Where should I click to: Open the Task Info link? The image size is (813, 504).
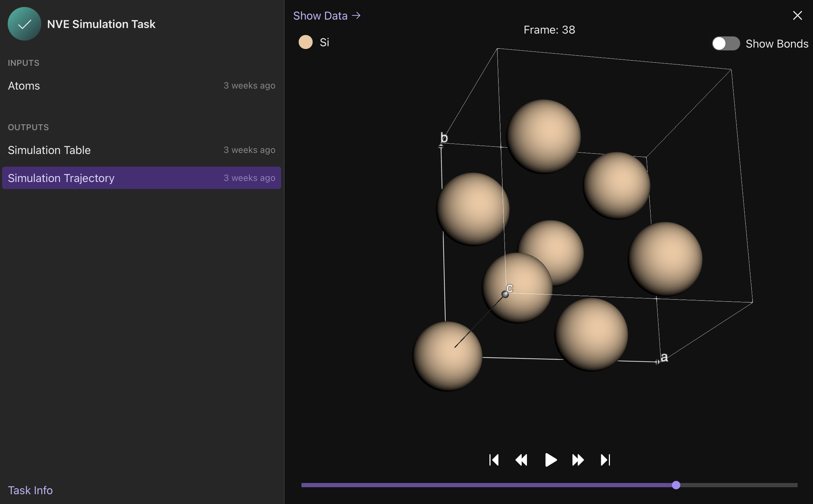[x=30, y=490]
